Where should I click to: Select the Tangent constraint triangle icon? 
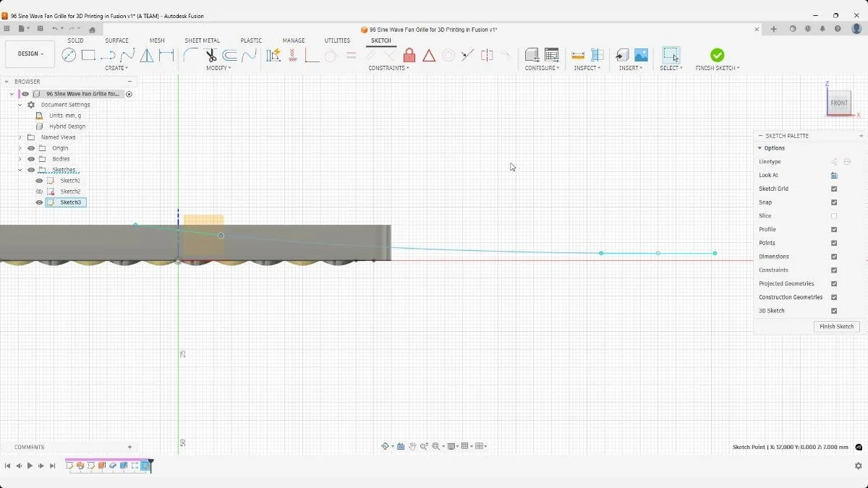tap(429, 56)
